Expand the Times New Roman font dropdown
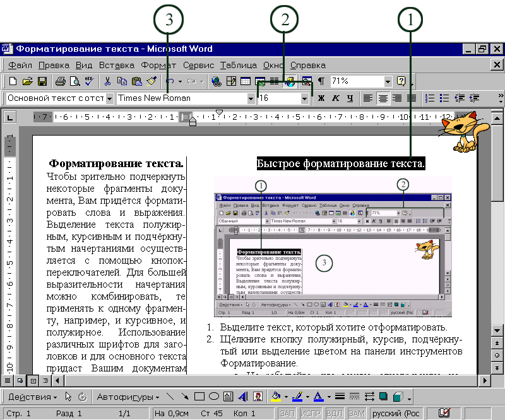The width and height of the screenshot is (505, 420). tap(251, 98)
